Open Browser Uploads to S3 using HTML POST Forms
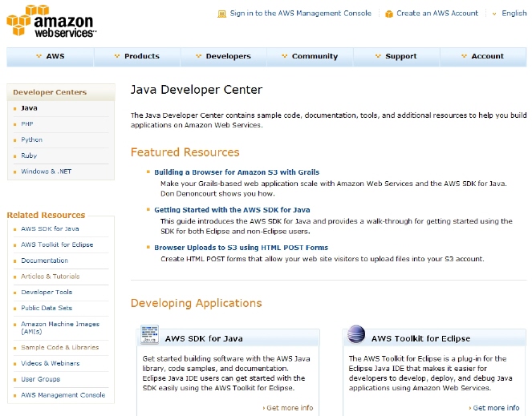Image resolution: width=532 pixels, height=416 pixels. 242,248
